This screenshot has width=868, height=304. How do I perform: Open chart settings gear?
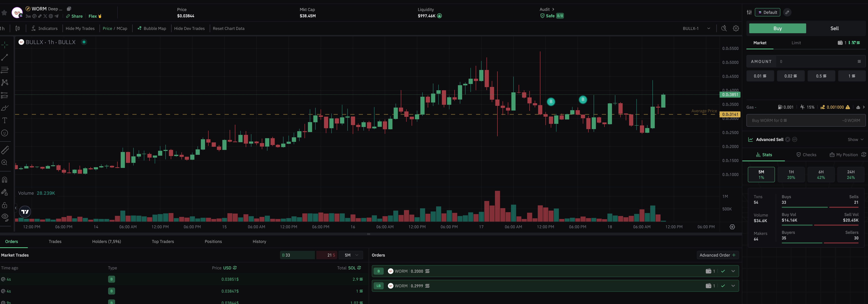[736, 28]
